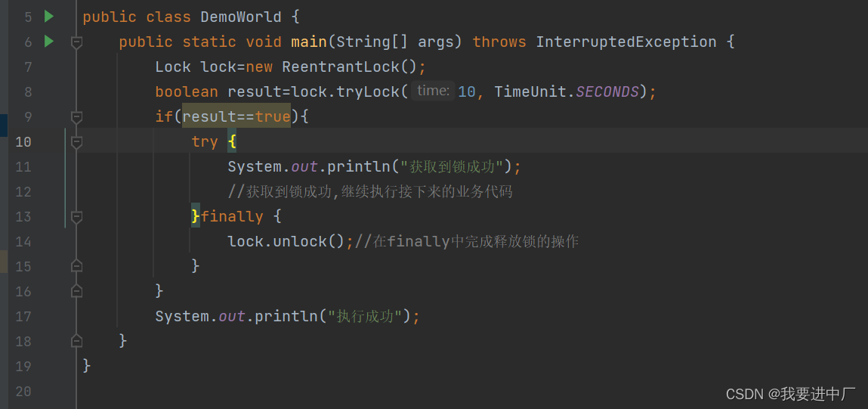Collapse the main method fold marker on line 6
The width and height of the screenshot is (868, 409).
click(76, 42)
